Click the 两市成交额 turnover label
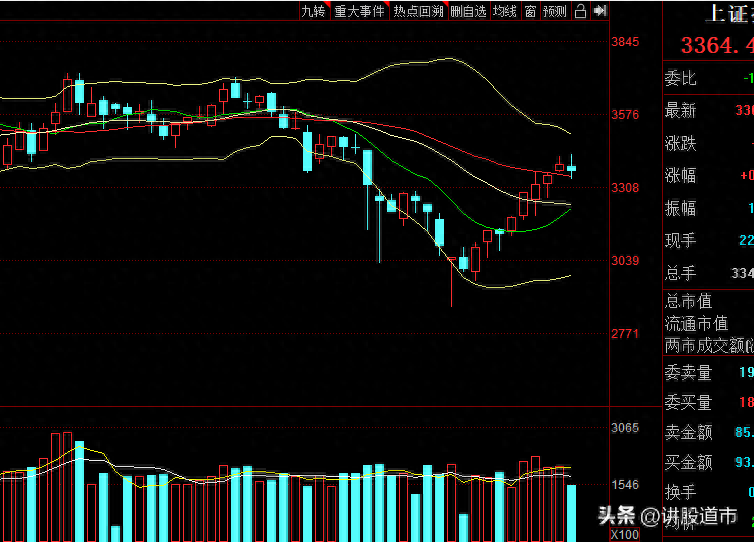 pos(704,345)
